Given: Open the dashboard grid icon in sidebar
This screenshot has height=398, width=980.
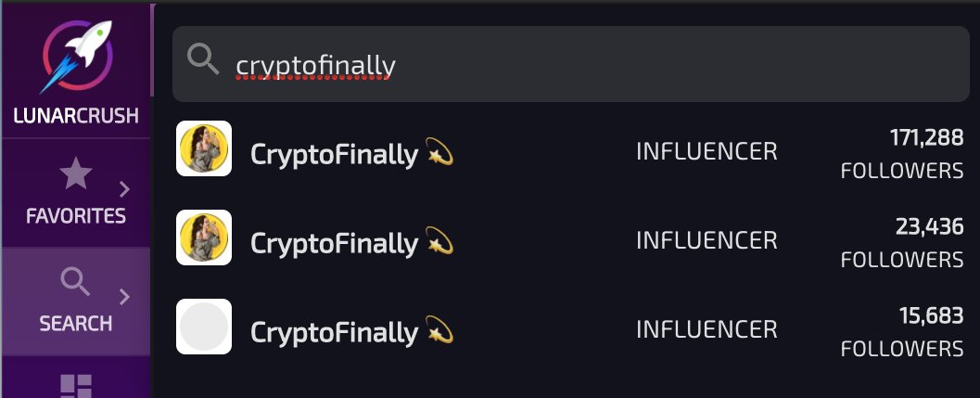Looking at the screenshot, I should tap(76, 386).
